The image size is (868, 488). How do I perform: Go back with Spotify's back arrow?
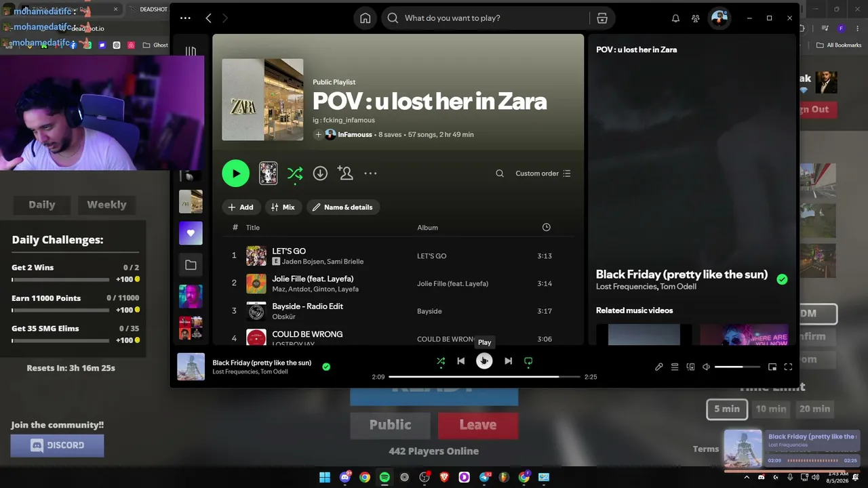click(209, 18)
